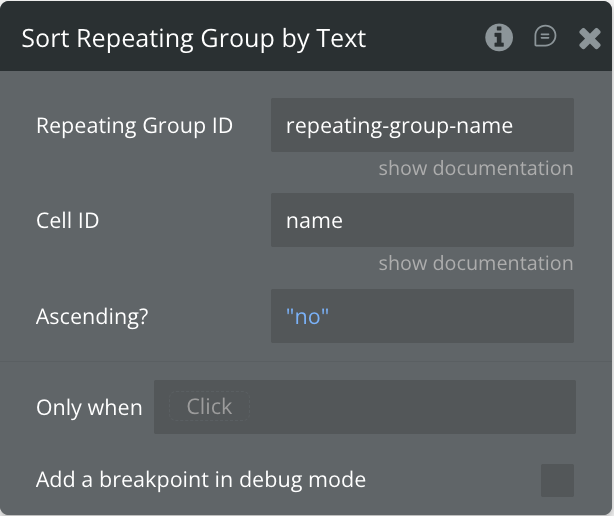Open show documentation under Repeating Group ID
614x516 pixels.
coord(475,168)
